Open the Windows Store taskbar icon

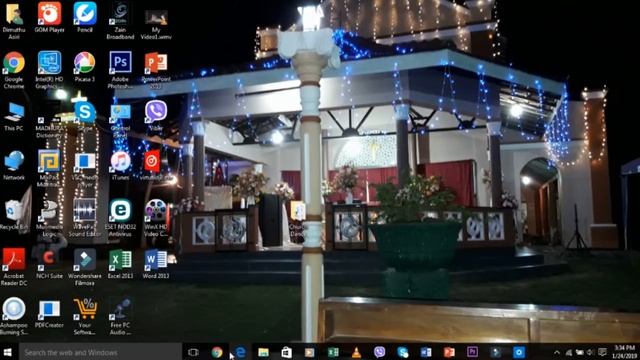tap(287, 352)
